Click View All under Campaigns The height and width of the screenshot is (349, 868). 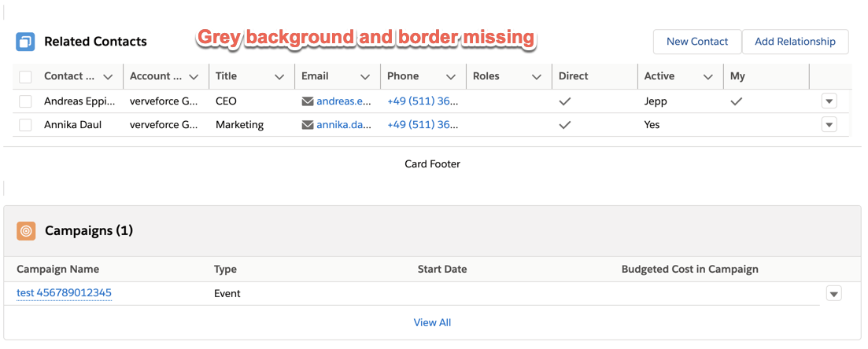click(x=432, y=322)
